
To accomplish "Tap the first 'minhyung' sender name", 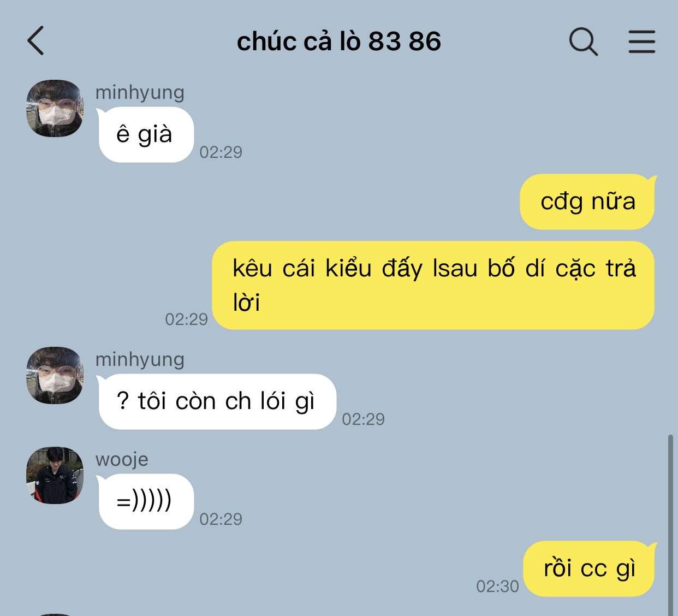I will 140,92.
